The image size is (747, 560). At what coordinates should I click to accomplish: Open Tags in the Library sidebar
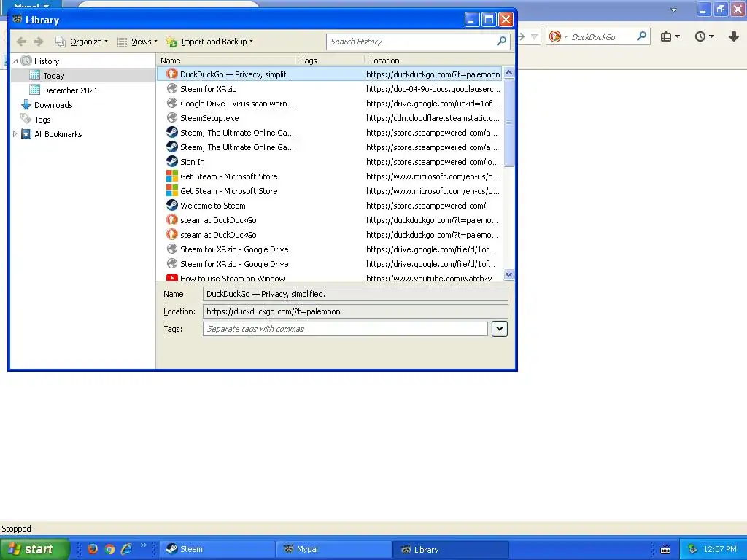tap(42, 120)
